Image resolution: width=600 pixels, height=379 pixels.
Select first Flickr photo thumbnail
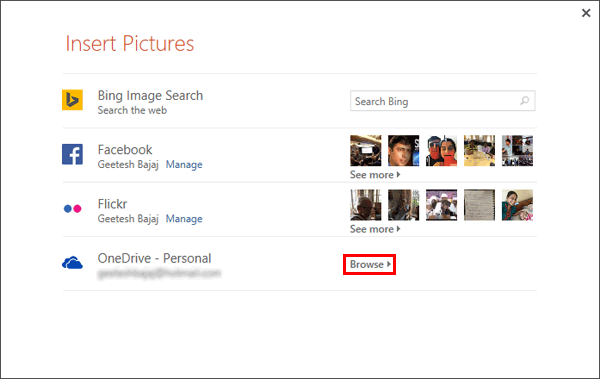tap(366, 205)
